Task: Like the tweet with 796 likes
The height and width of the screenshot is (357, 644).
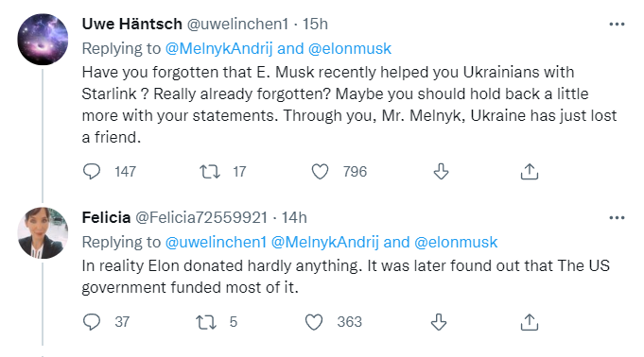Action: pyautogui.click(x=320, y=172)
